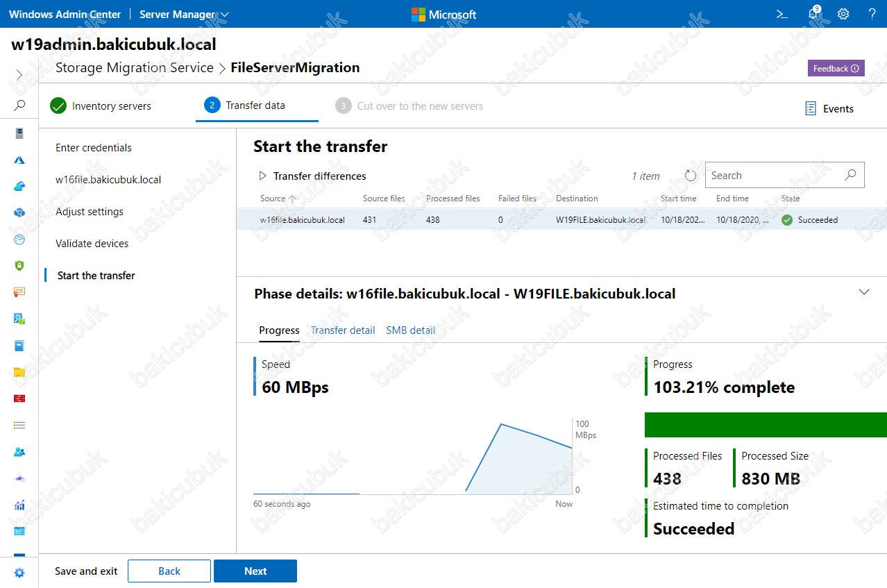This screenshot has height=588, width=887.
Task: Sort by the Destination column header
Action: 577,199
